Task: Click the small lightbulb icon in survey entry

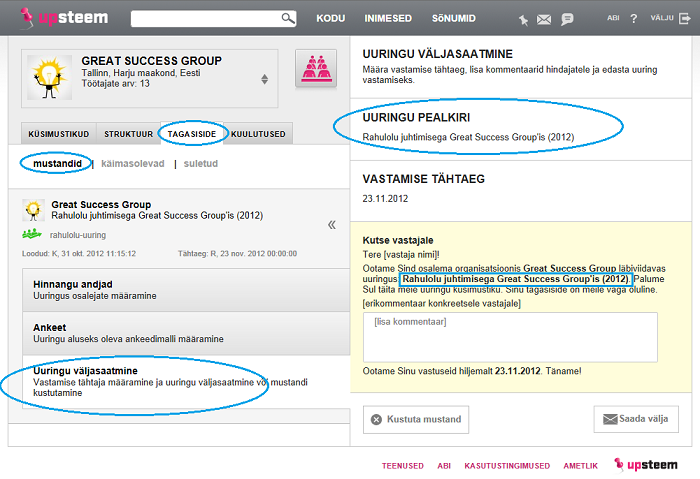Action: point(33,210)
